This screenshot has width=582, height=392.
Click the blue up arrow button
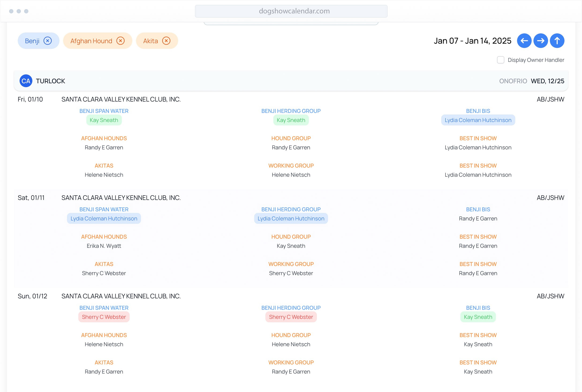coord(557,41)
